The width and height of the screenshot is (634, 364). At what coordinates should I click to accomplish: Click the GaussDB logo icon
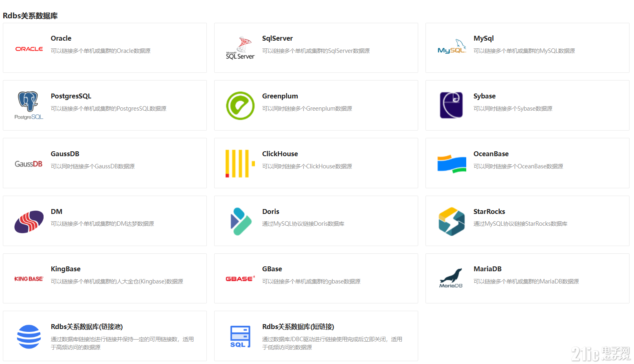[x=29, y=164]
